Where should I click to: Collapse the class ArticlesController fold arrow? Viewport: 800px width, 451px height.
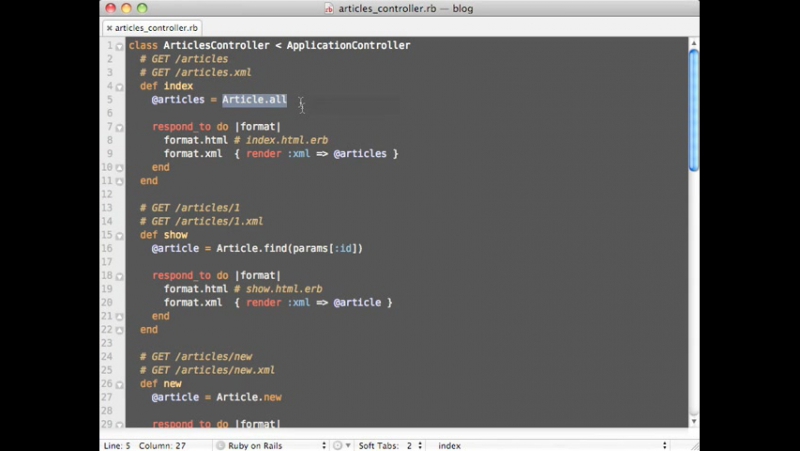click(x=119, y=46)
